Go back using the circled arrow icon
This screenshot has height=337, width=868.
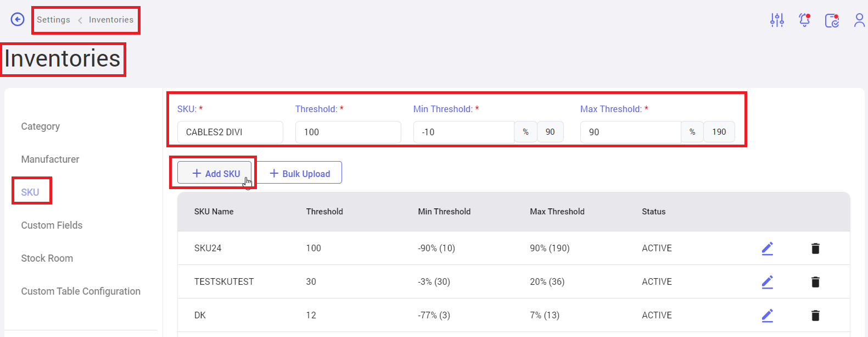click(x=18, y=19)
